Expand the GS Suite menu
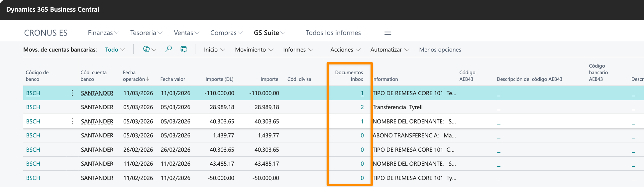The image size is (644, 187). 269,33
